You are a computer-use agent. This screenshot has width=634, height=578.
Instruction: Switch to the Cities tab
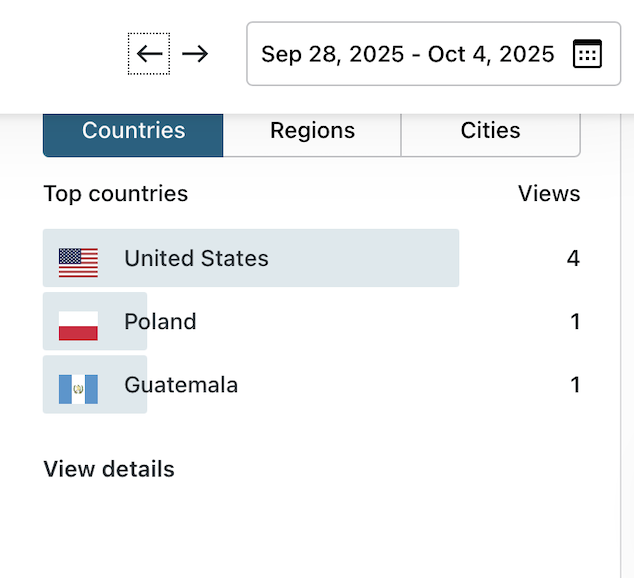490,131
